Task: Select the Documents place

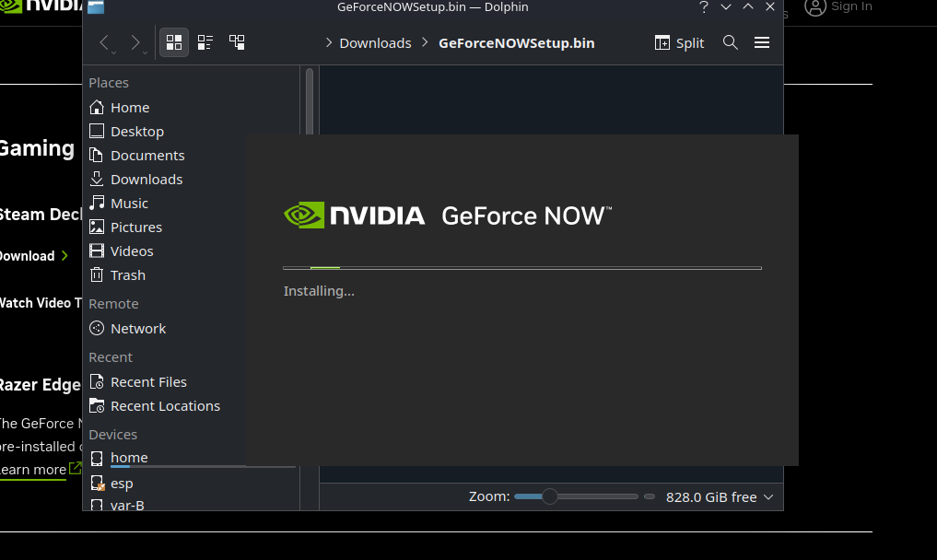Action: (146, 155)
